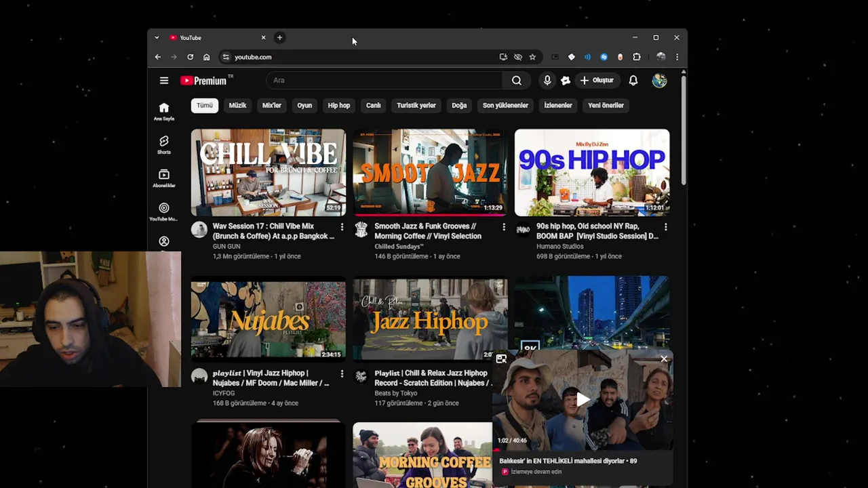Go back with the browser back arrow
The width and height of the screenshot is (868, 488).
158,57
